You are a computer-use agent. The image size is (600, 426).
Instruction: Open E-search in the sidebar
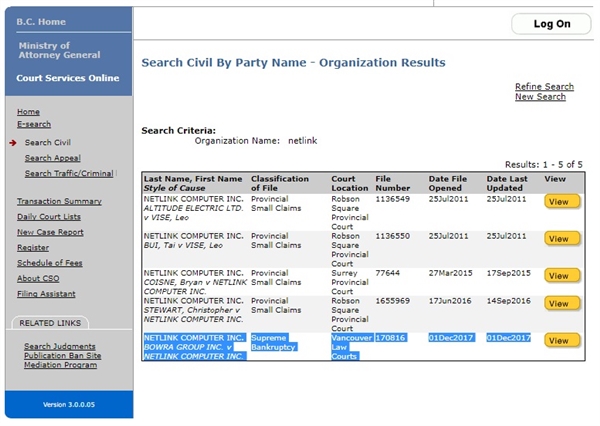pos(33,124)
